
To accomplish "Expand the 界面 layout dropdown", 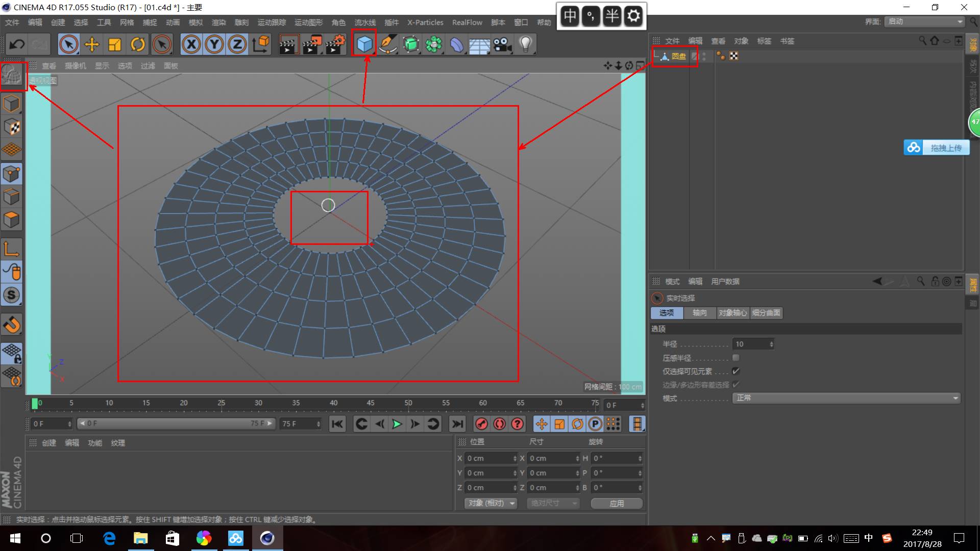I will (924, 21).
